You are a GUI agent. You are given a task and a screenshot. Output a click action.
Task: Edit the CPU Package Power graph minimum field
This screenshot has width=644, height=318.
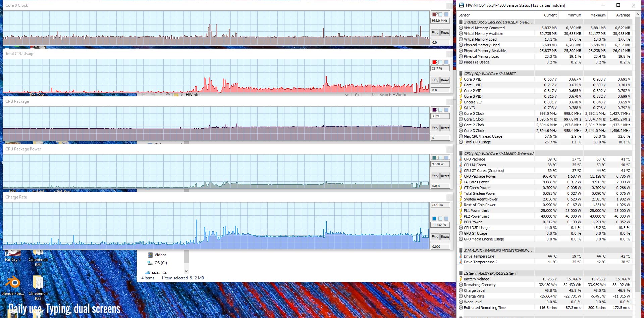click(440, 186)
